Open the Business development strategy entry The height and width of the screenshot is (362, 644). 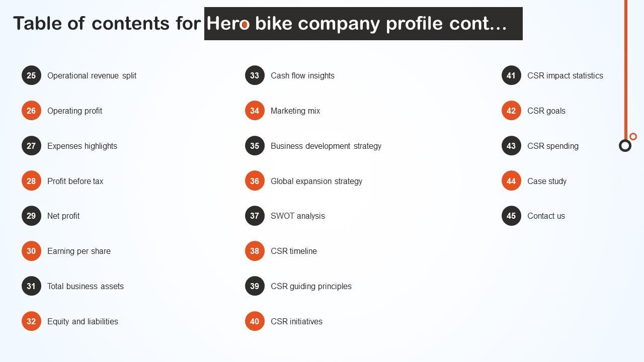point(326,146)
